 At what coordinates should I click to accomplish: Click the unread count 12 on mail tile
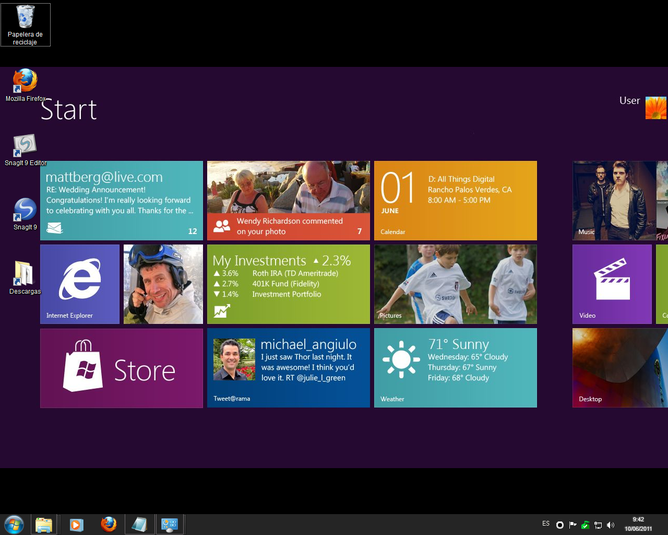click(193, 231)
